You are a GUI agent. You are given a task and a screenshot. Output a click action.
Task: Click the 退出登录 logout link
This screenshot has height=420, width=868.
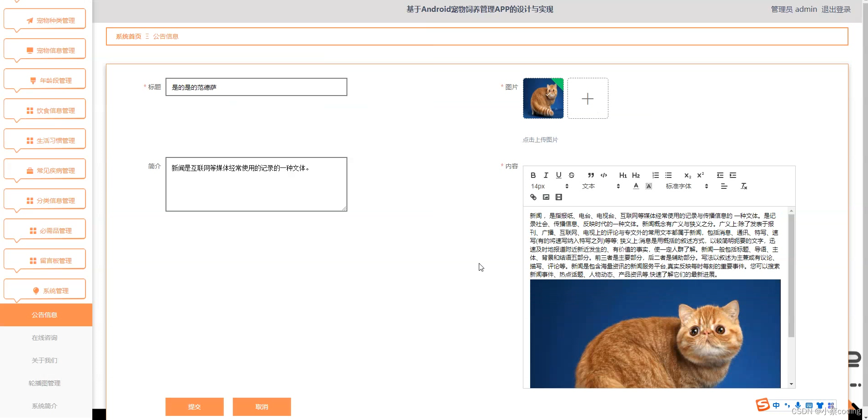coord(836,9)
